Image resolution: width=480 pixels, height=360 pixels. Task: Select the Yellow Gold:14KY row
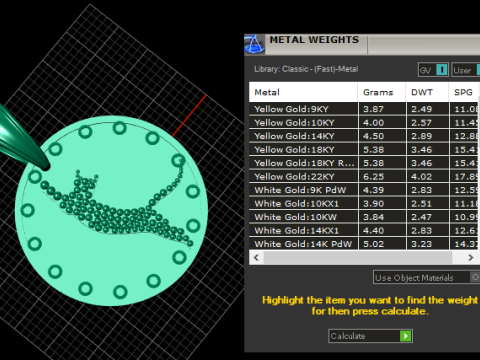364,136
